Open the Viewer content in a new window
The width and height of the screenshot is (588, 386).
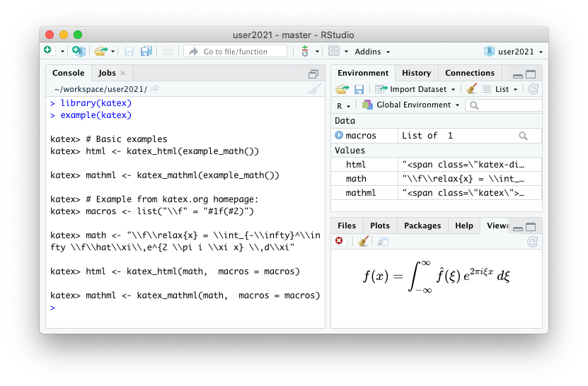point(383,241)
